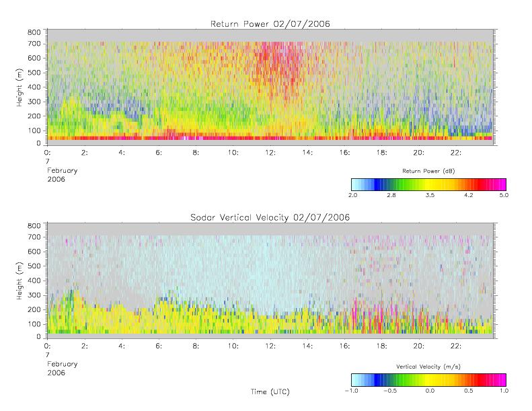Click the Vertical Velocity (m/s) color bar

point(428,380)
